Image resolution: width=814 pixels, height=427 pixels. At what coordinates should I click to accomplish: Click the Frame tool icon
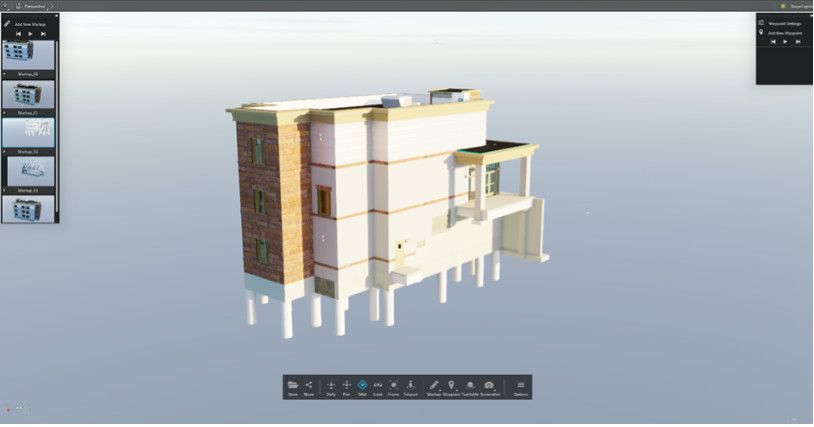coord(394,385)
